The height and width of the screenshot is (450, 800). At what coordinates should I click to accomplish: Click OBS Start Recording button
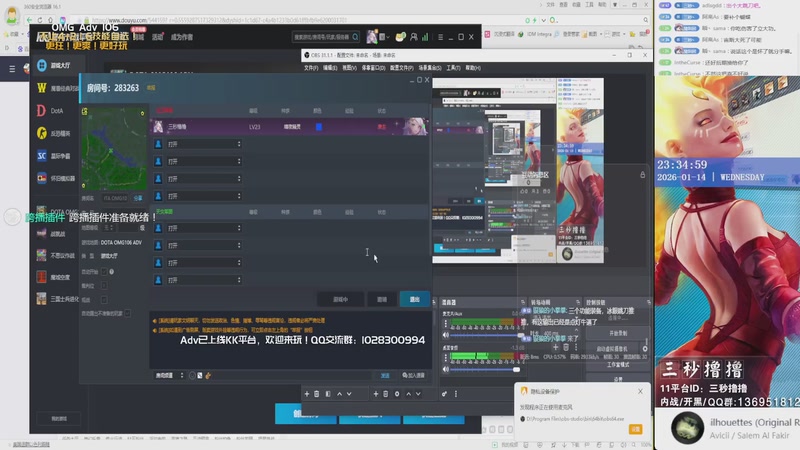[617, 333]
